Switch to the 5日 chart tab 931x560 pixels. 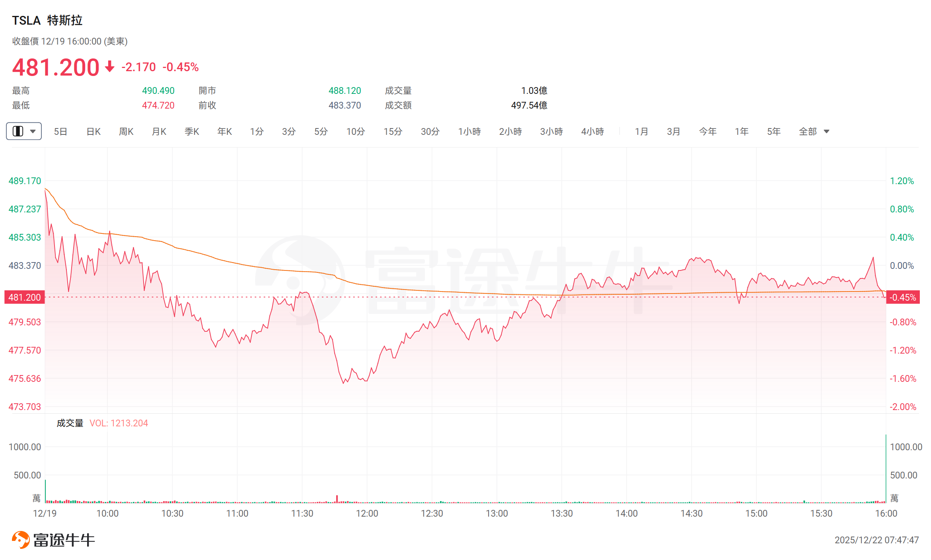click(60, 131)
